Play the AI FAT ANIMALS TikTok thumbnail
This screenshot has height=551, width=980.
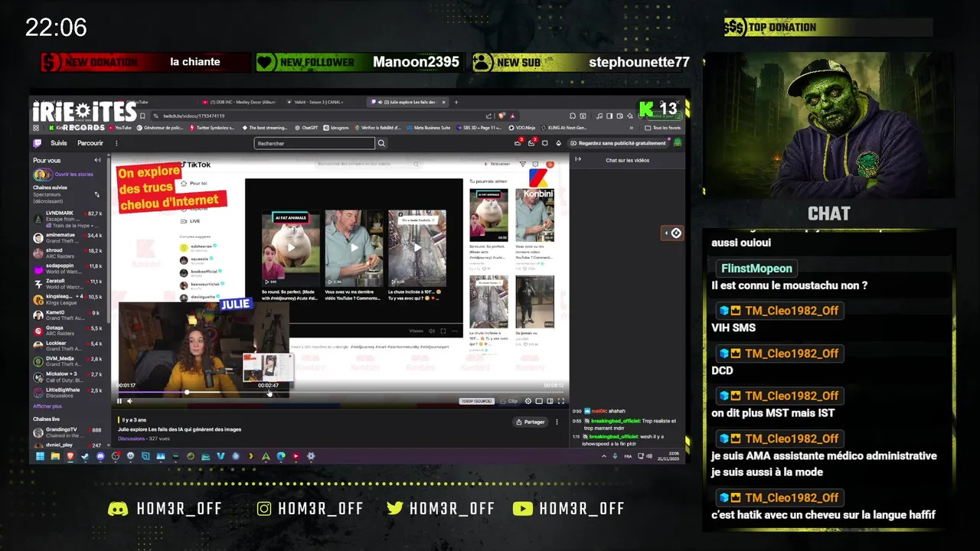(x=290, y=247)
